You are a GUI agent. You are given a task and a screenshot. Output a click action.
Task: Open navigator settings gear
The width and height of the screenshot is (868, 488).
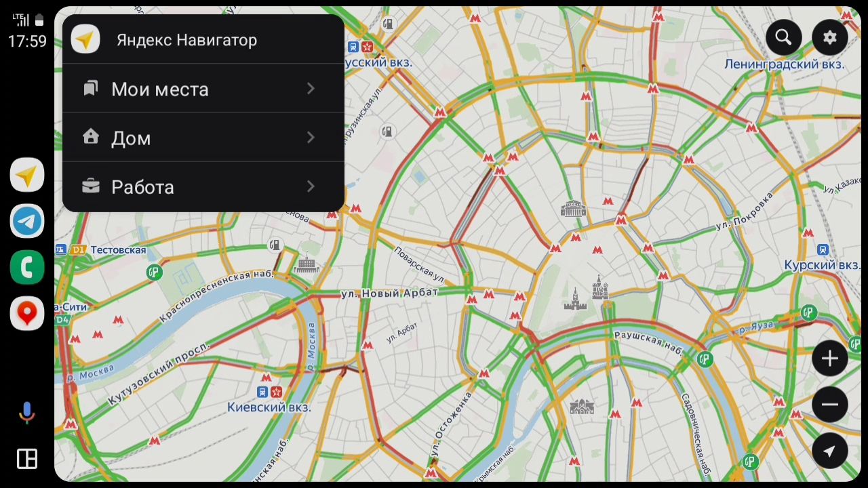(830, 38)
